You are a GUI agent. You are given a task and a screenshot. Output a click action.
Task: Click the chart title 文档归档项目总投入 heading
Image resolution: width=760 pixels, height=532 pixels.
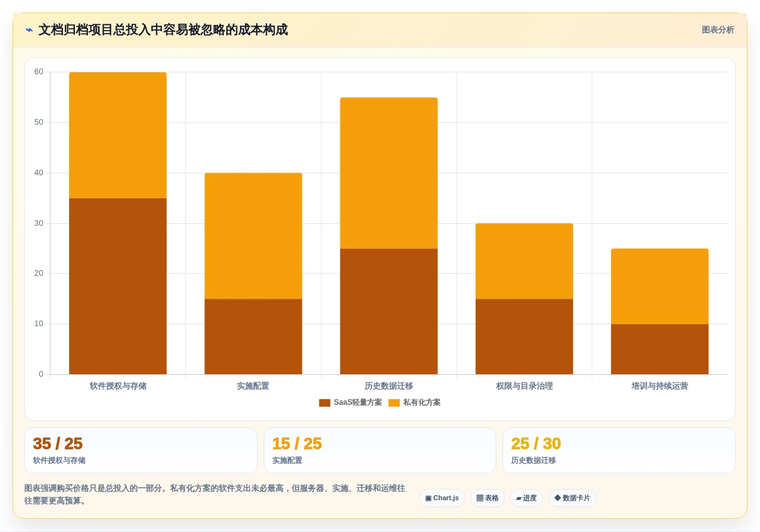(163, 30)
